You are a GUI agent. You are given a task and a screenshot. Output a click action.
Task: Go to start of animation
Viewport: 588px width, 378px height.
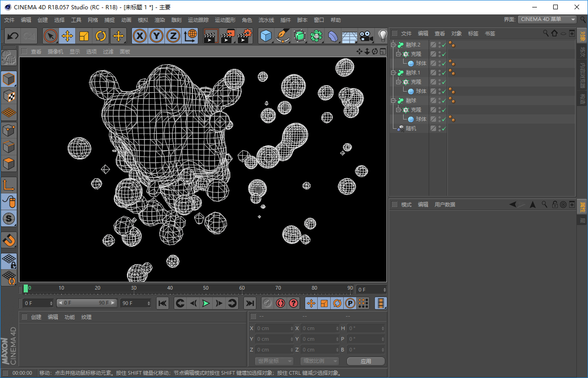pyautogui.click(x=162, y=303)
